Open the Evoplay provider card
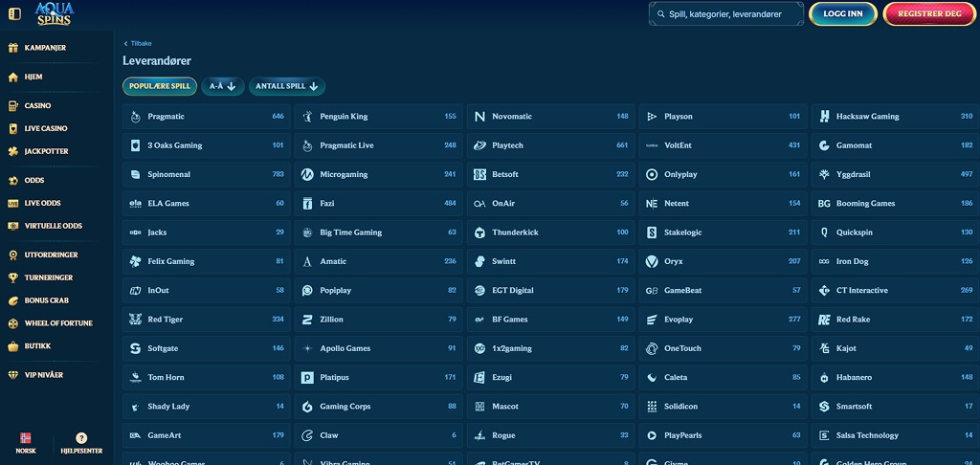980x465 pixels. [x=723, y=320]
